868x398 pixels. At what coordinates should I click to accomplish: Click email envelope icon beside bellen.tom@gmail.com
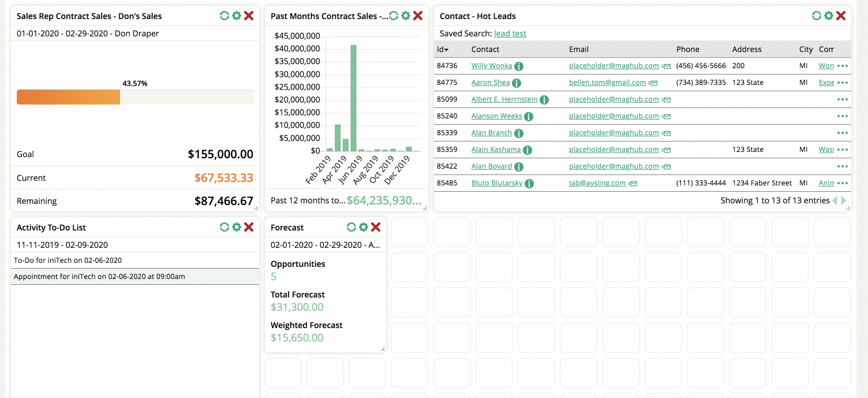point(653,83)
